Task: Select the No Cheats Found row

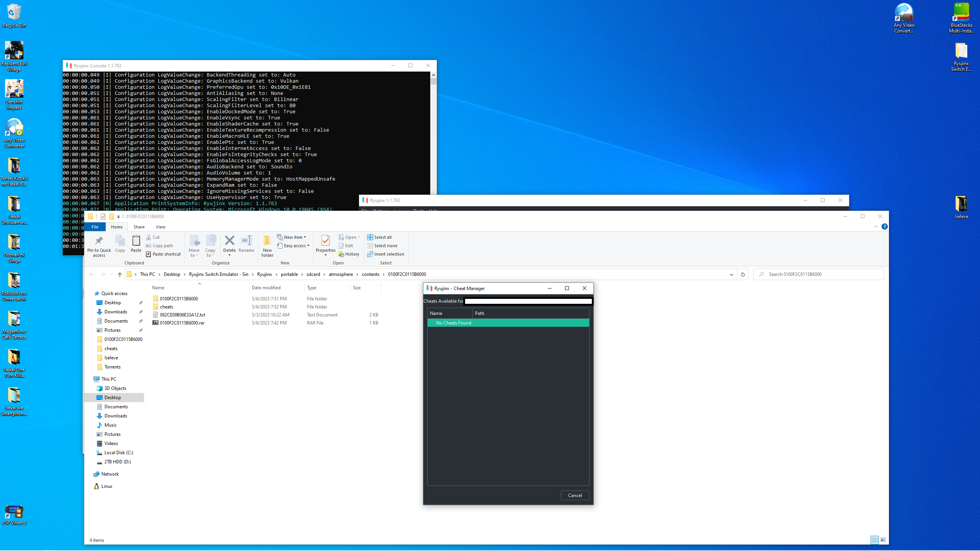Action: [x=508, y=323]
